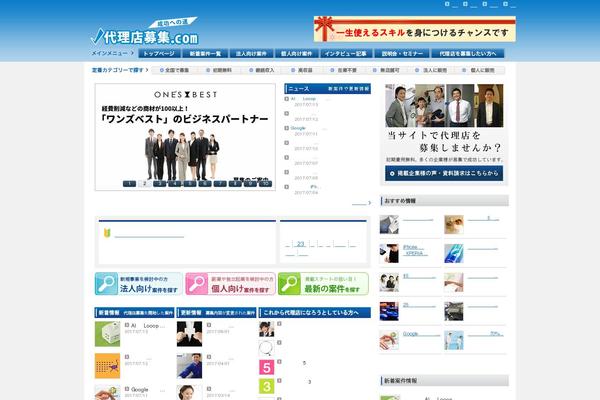Image resolution: width=600 pixels, height=400 pixels.
Task: Filter by 在庫不要 category
Action: [344, 70]
